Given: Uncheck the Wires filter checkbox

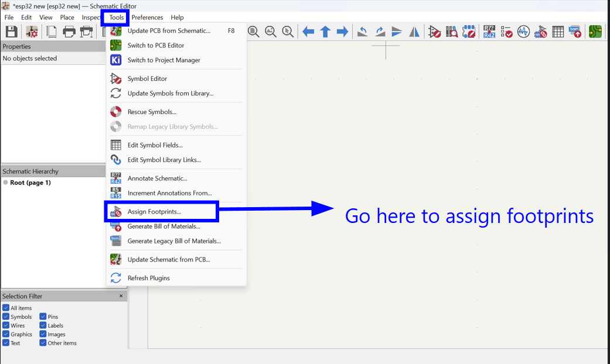Looking at the screenshot, I should 6,325.
